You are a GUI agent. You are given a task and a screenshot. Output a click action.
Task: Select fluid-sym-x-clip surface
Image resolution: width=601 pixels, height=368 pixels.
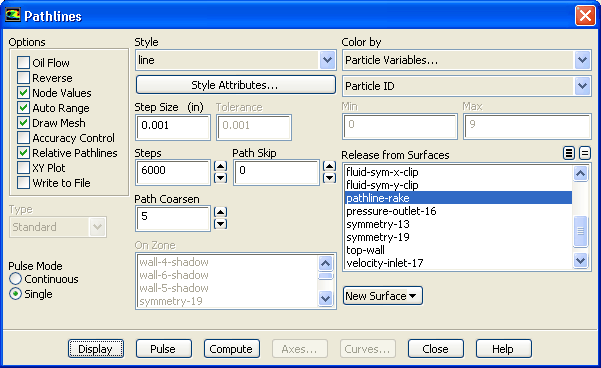(x=458, y=172)
